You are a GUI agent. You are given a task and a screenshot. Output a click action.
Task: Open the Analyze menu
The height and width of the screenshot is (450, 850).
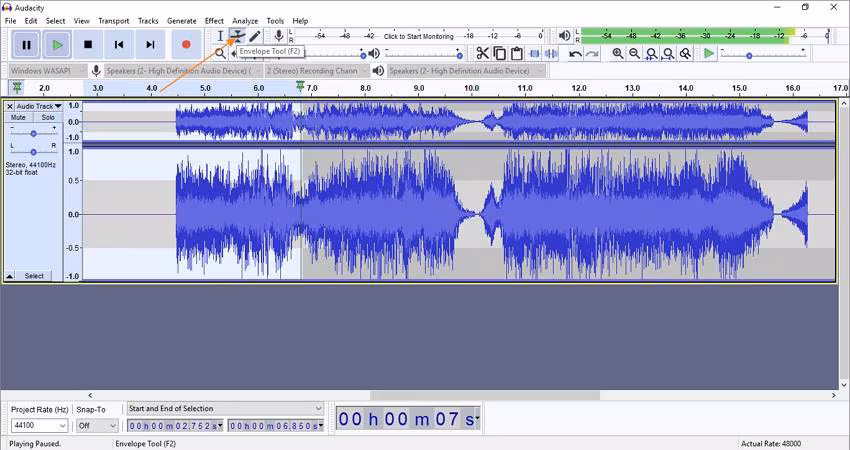(245, 21)
